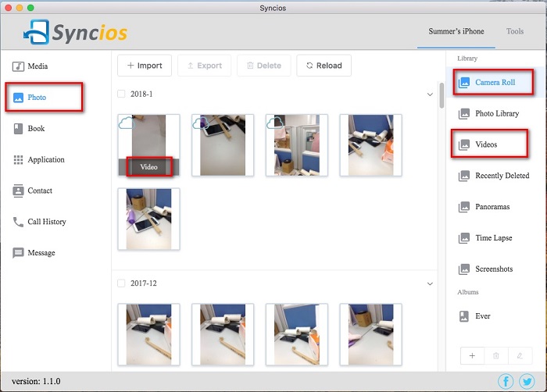Open the Facebook link icon
This screenshot has height=392, width=547.
[x=506, y=381]
